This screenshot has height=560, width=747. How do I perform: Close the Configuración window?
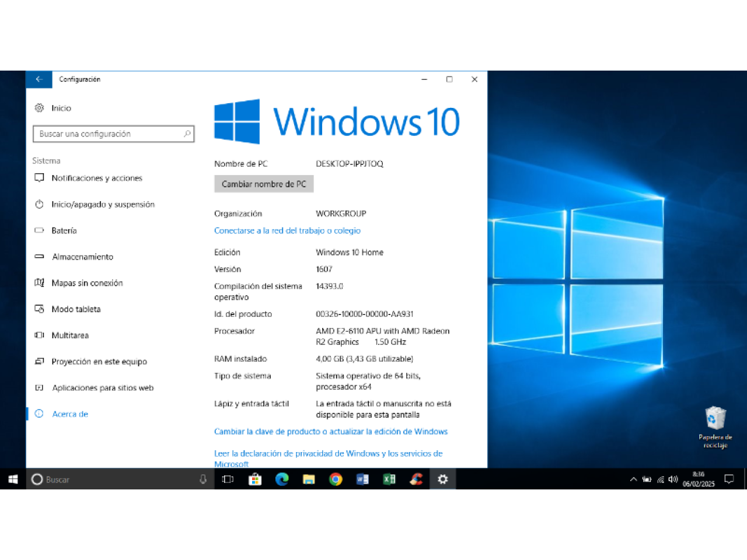474,79
